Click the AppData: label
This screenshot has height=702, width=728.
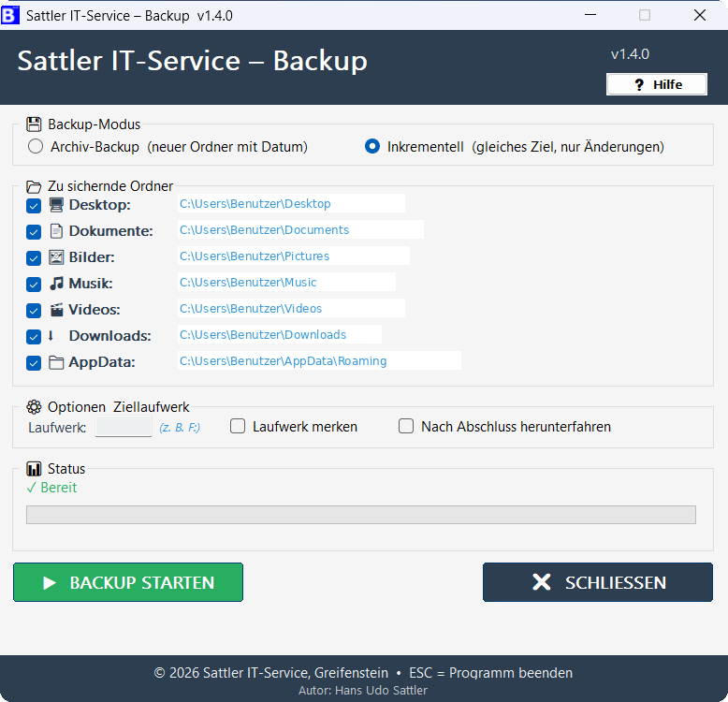tap(102, 362)
